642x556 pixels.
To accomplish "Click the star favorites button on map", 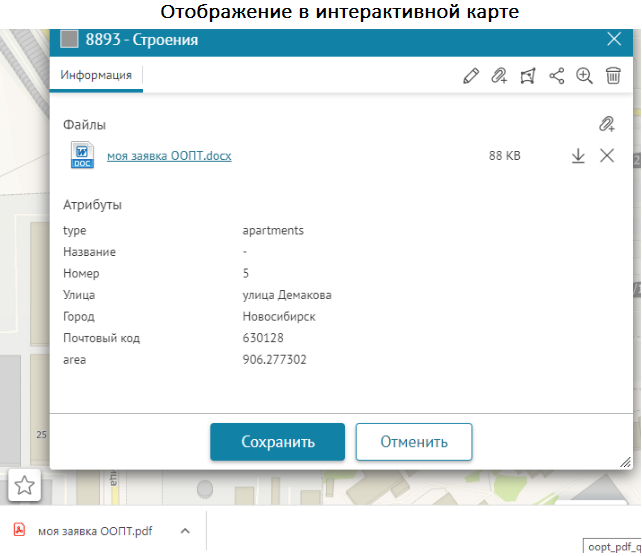I will pos(25,485).
